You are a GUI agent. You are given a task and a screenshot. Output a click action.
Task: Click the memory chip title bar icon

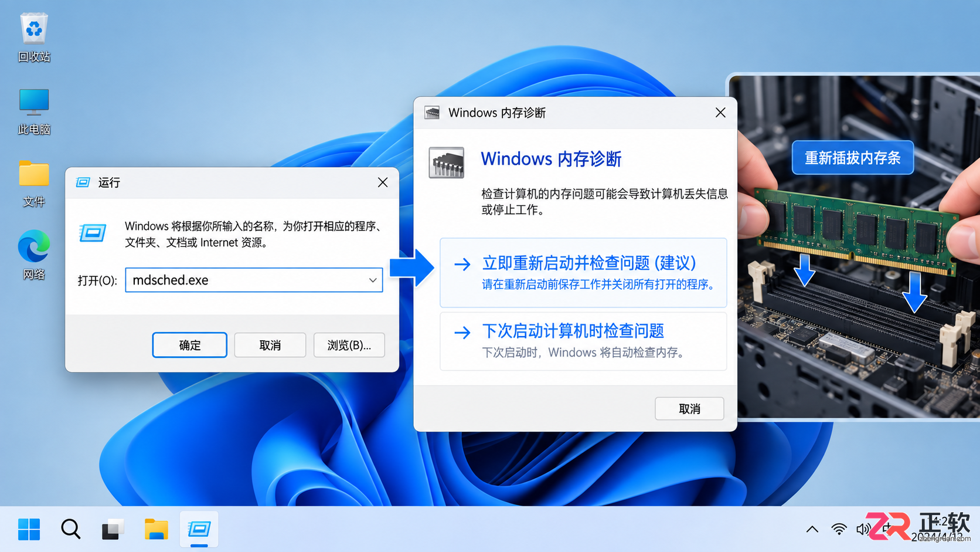pos(432,113)
